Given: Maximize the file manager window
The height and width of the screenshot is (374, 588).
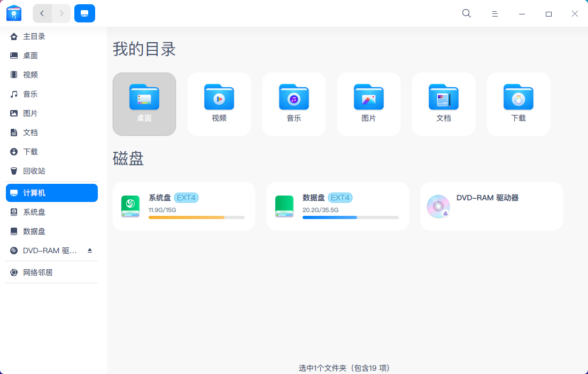Looking at the screenshot, I should [x=548, y=14].
